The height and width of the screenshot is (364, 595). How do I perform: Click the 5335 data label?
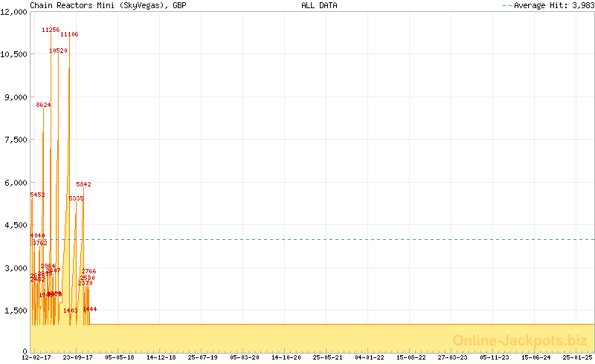coord(76,198)
